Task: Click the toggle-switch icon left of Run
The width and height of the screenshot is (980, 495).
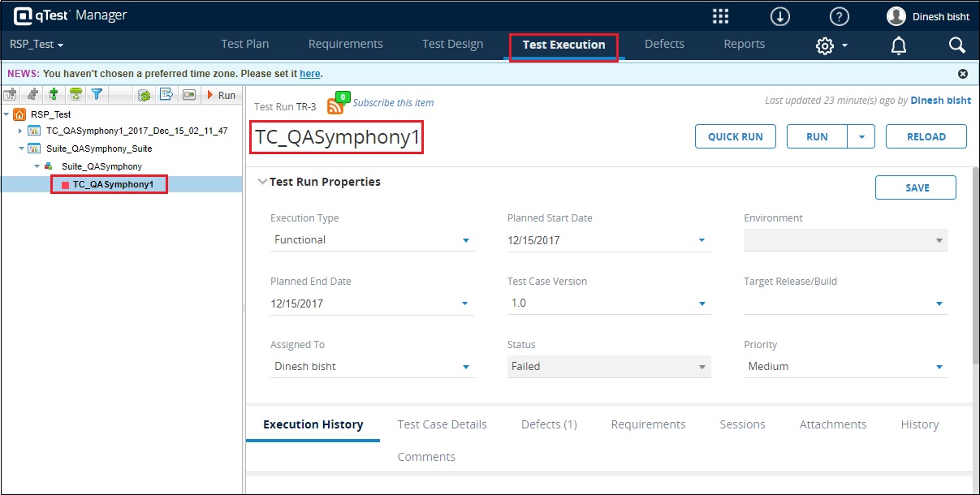Action: 189,95
